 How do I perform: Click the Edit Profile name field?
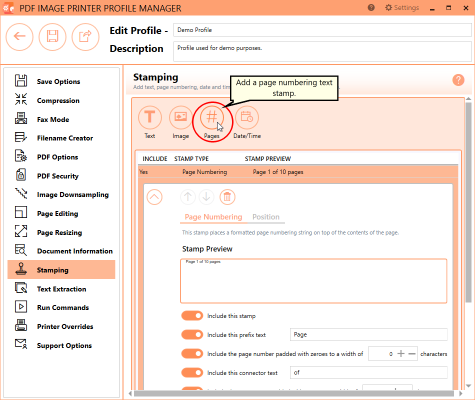pos(322,30)
